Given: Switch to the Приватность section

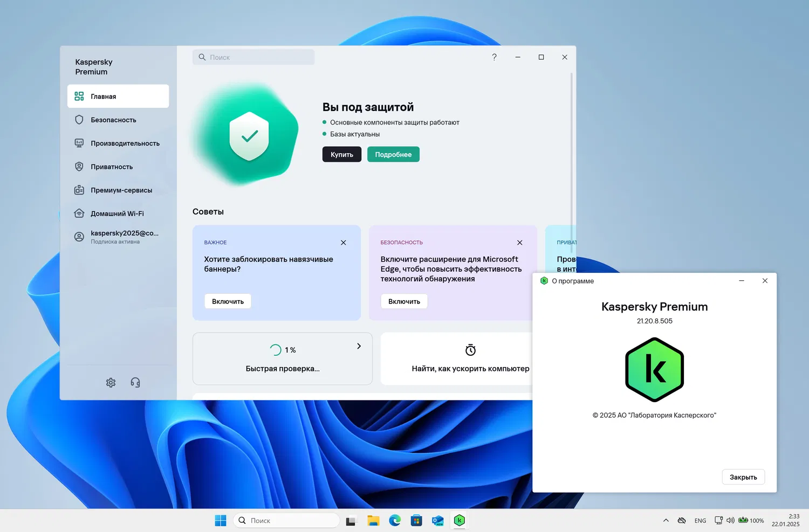Looking at the screenshot, I should [118, 167].
